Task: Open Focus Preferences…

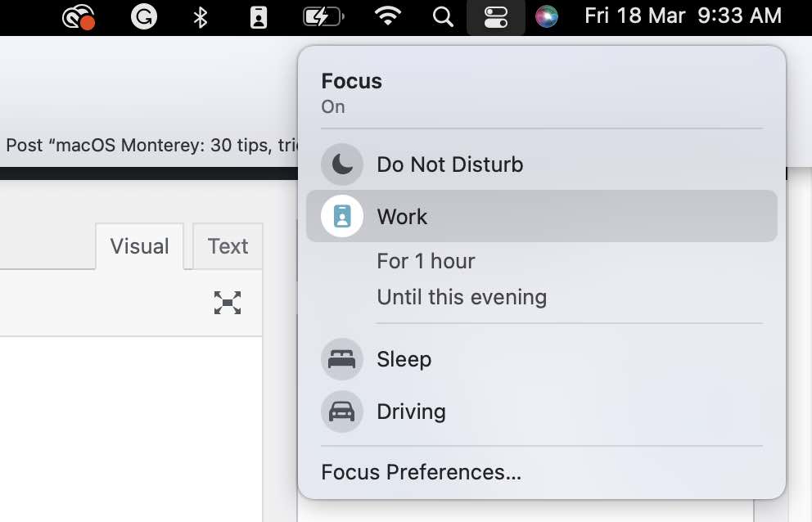Action: point(421,472)
